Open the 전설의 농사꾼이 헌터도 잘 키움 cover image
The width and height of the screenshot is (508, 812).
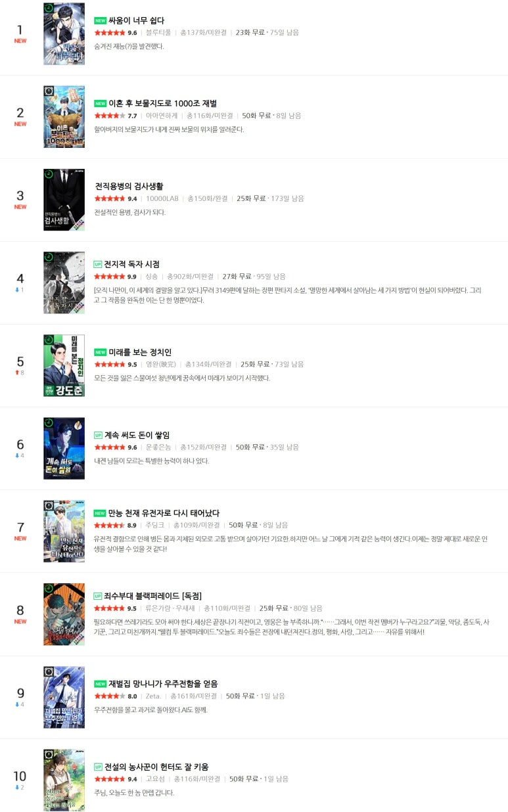64,779
